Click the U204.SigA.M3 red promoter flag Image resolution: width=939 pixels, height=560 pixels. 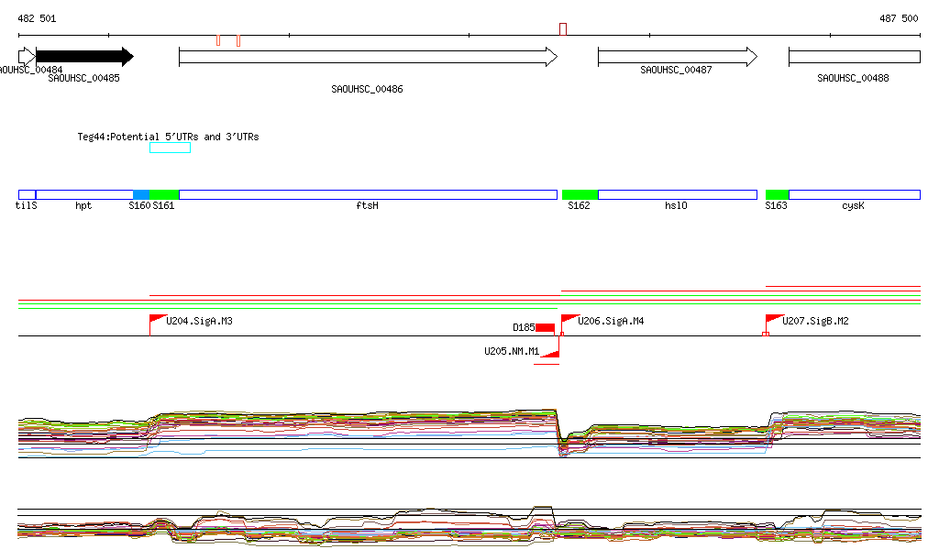[156, 320]
